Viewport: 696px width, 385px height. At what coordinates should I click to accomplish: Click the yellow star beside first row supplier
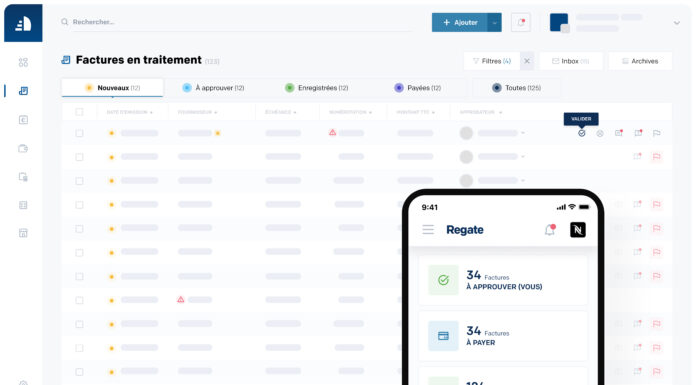point(218,133)
